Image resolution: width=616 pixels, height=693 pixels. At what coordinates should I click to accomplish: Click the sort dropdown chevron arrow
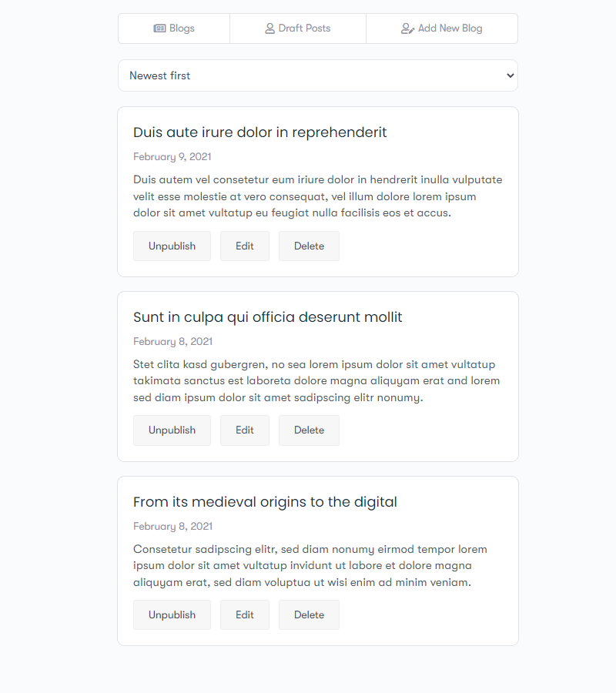click(509, 75)
